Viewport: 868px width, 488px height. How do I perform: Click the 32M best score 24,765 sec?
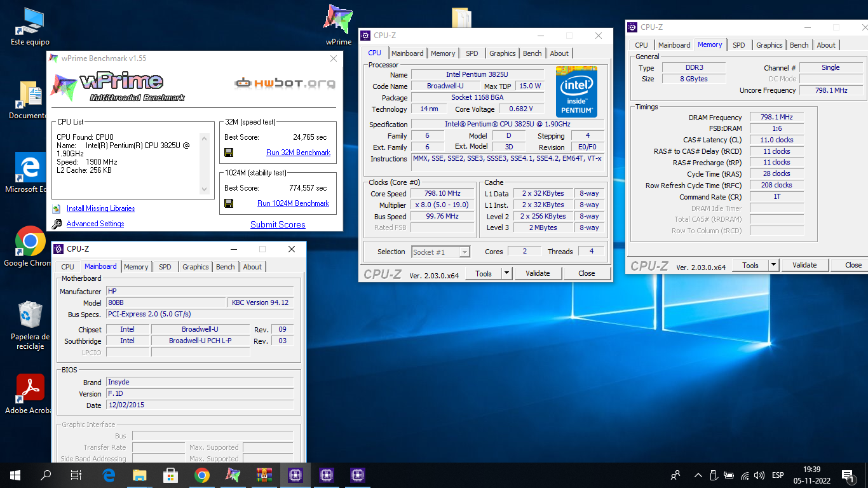[310, 137]
